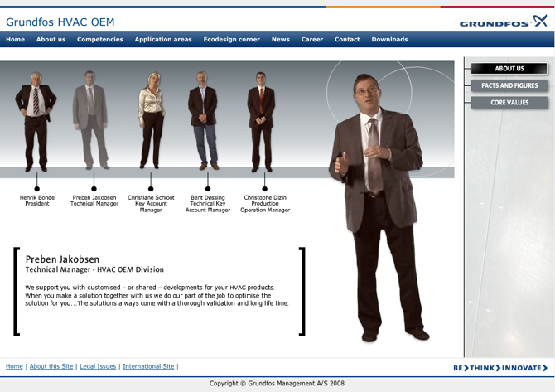Open the Home navigation menu item
The height and width of the screenshot is (392, 555).
pos(15,39)
